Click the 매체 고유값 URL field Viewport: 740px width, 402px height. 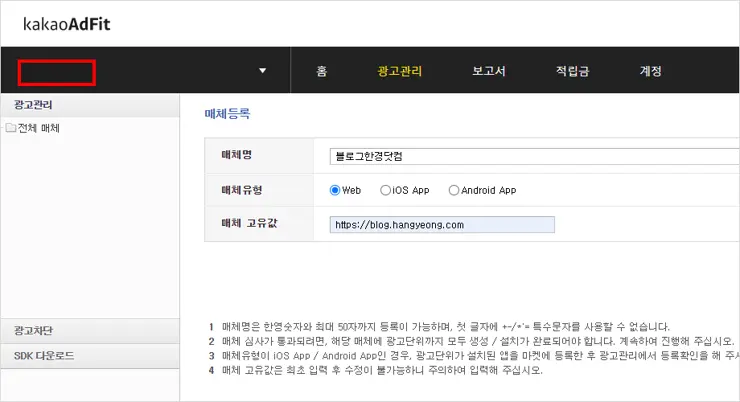point(442,225)
